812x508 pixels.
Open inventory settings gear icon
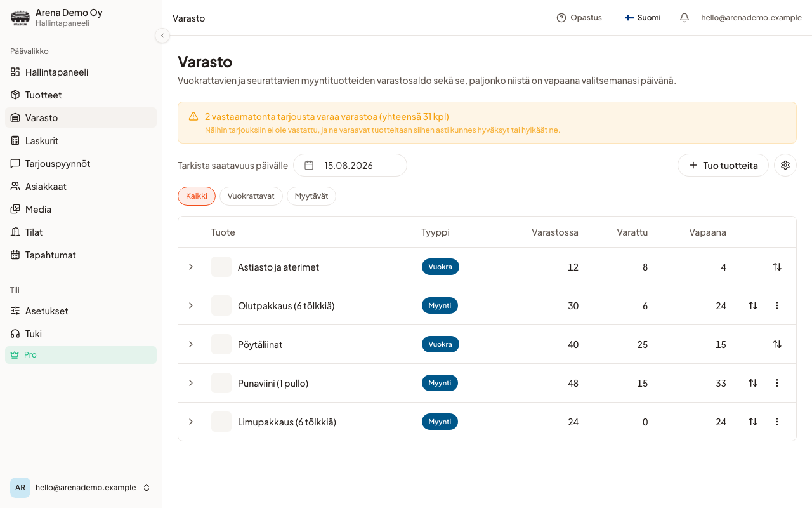(x=785, y=165)
